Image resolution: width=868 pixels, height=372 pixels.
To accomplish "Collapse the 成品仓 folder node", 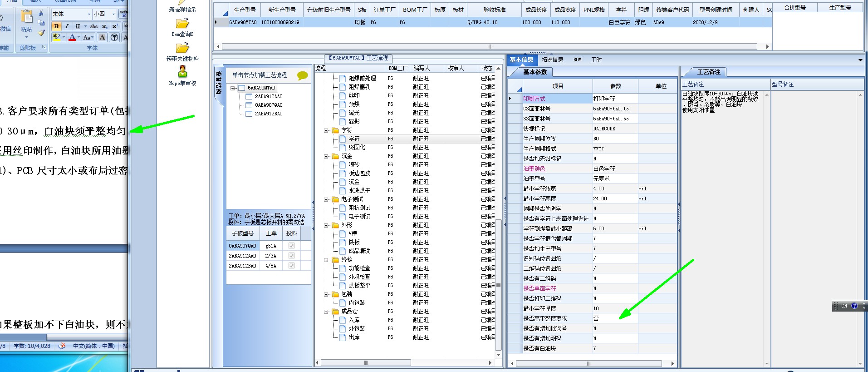I will 326,312.
